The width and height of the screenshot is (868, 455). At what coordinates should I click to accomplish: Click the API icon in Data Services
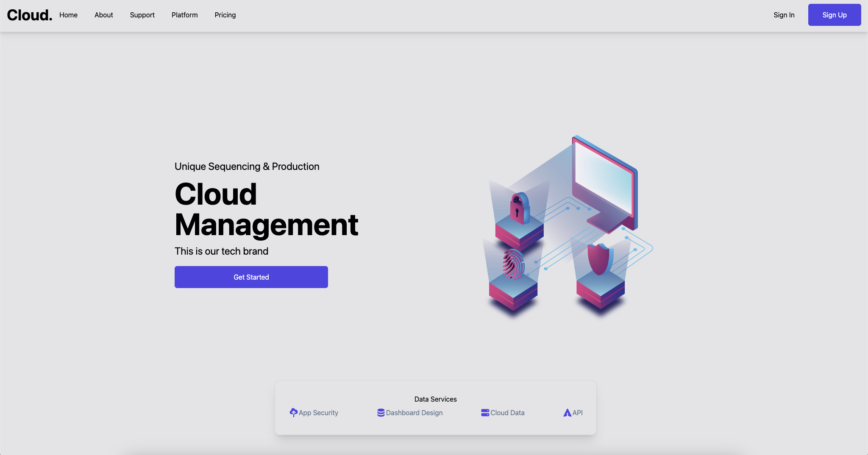point(567,412)
